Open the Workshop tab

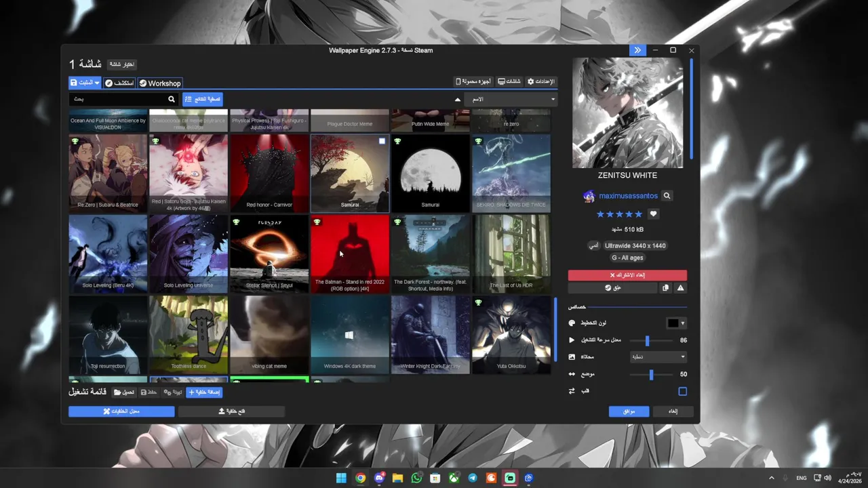pos(160,83)
